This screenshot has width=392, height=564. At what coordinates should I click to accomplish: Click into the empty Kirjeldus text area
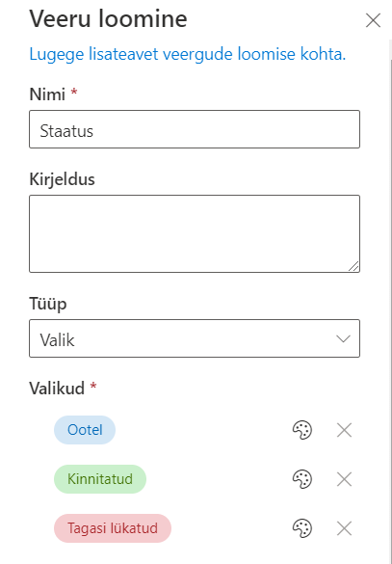(x=195, y=234)
